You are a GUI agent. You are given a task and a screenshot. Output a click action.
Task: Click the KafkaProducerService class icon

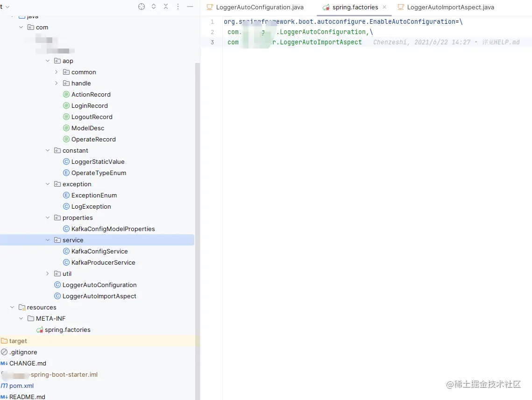(66, 262)
